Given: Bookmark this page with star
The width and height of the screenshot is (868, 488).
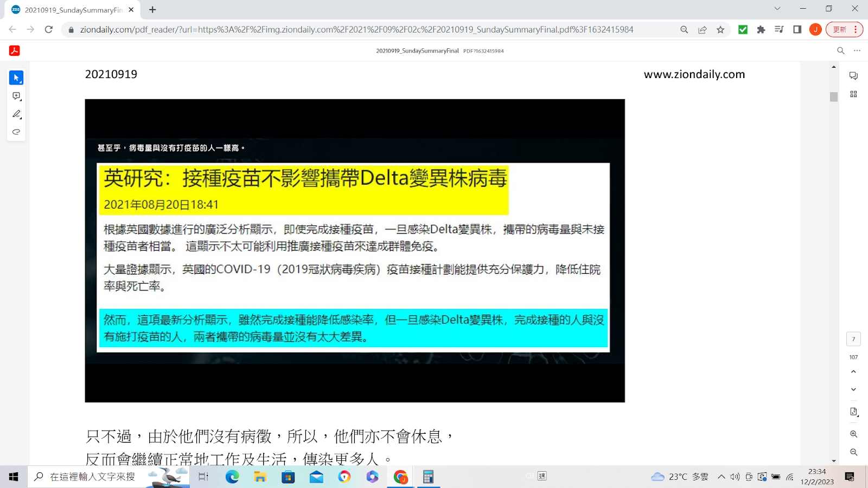Looking at the screenshot, I should click(x=720, y=30).
